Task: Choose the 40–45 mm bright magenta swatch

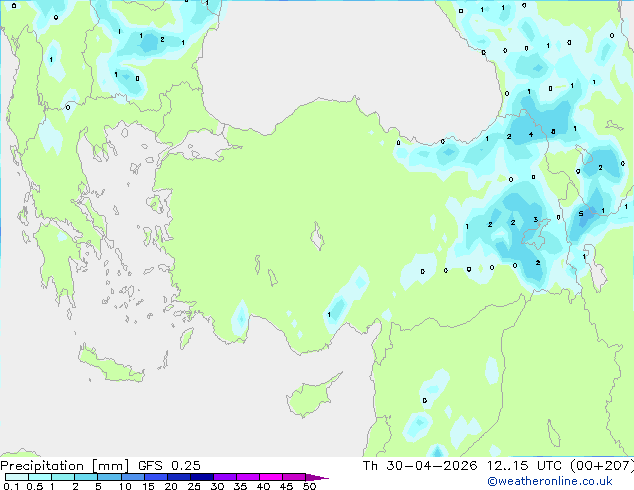Action: tap(271, 477)
